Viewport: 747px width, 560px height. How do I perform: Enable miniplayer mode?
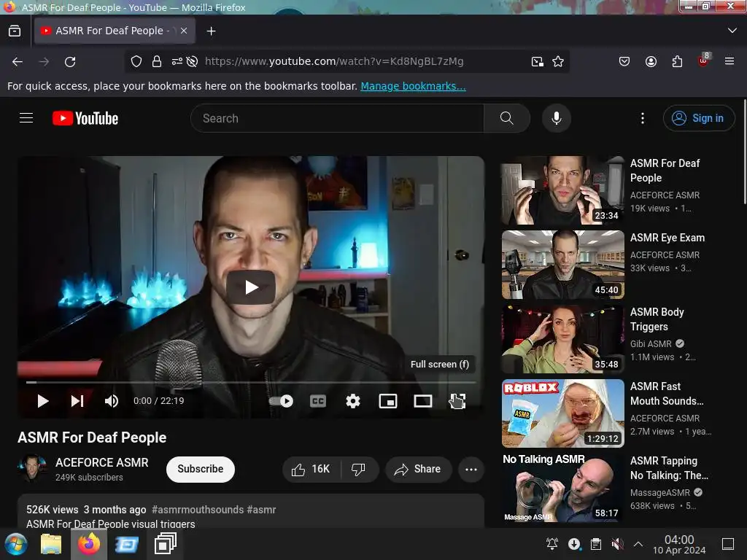tap(388, 401)
